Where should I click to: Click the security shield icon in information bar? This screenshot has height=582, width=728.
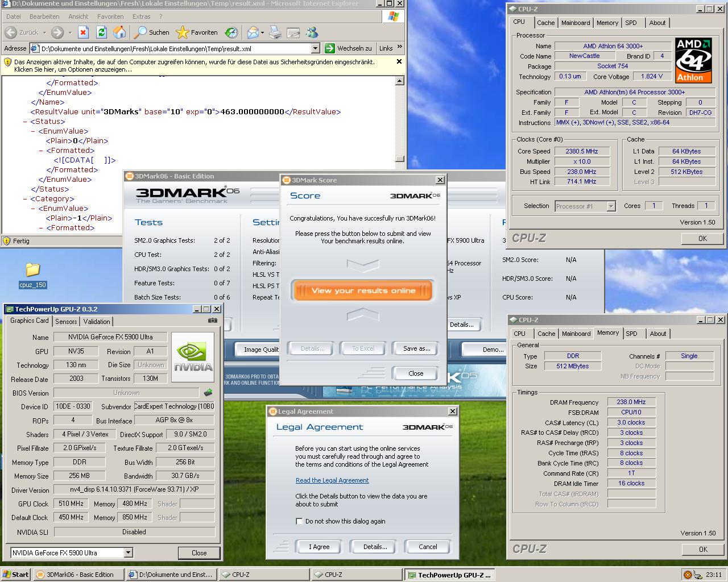[7, 62]
